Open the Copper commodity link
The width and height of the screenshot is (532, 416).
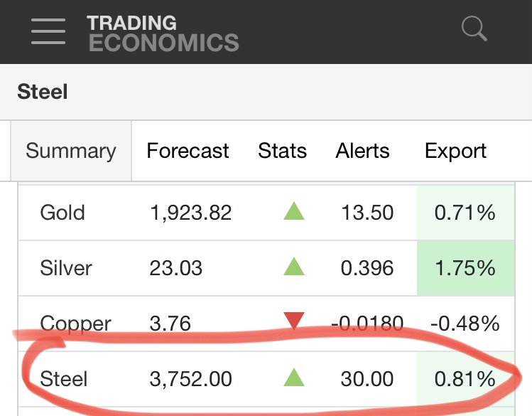point(75,324)
